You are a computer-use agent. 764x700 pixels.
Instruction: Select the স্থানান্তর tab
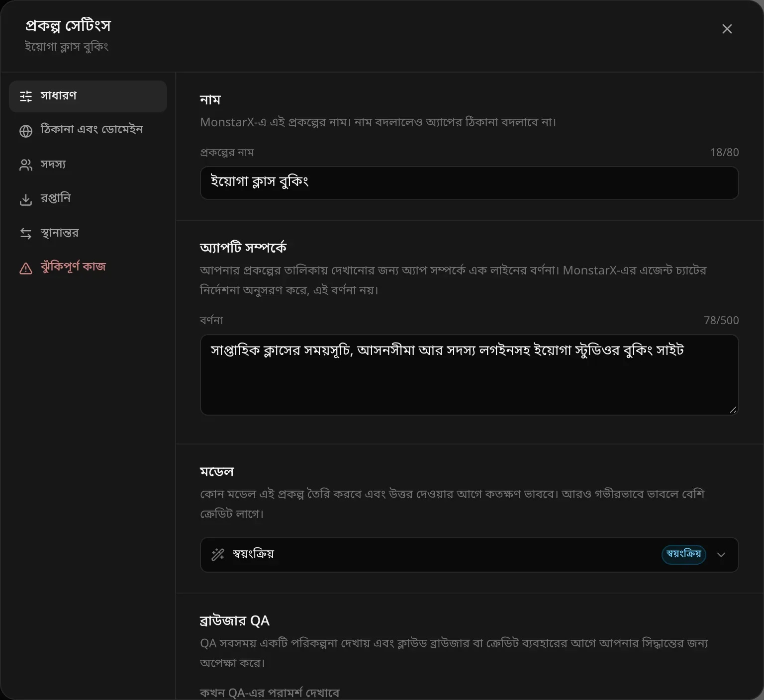tap(88, 233)
